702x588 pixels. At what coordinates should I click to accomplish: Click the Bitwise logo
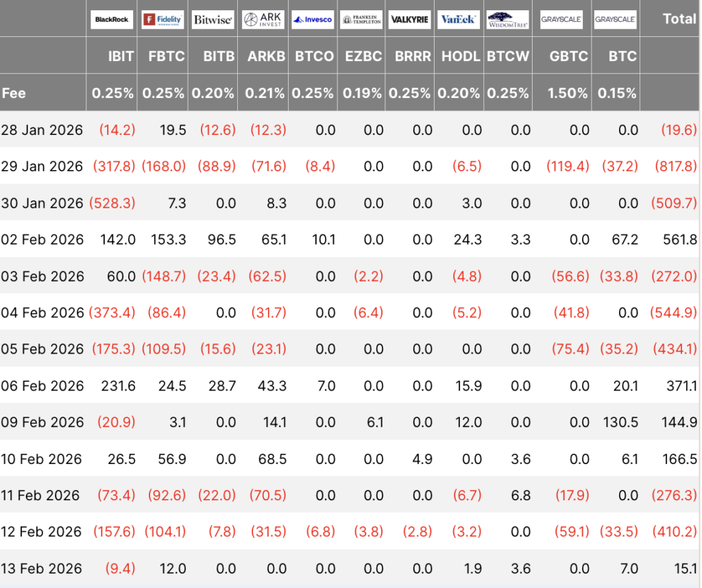[213, 19]
